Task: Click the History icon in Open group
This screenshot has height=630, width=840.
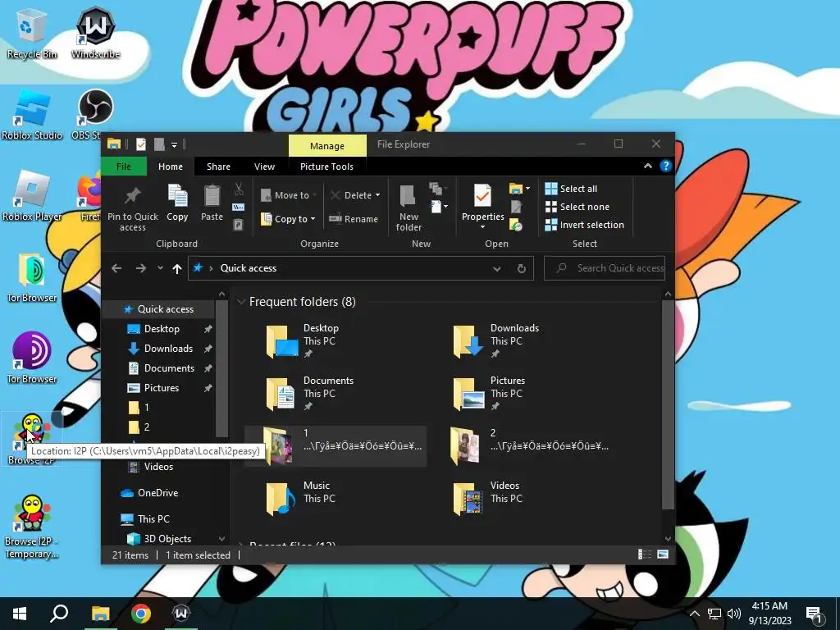Action: (x=516, y=226)
